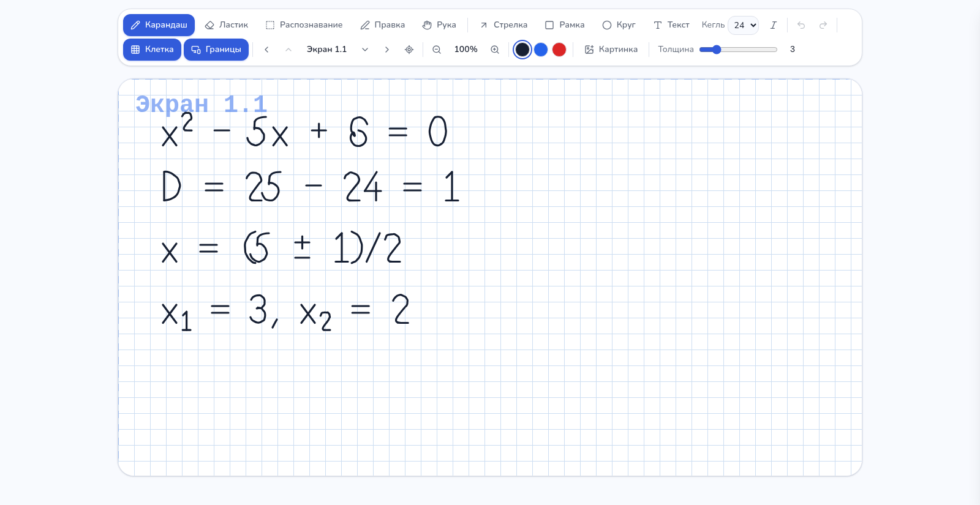This screenshot has height=505, width=980.
Task: Toggle the Клетка grid background
Action: (152, 50)
